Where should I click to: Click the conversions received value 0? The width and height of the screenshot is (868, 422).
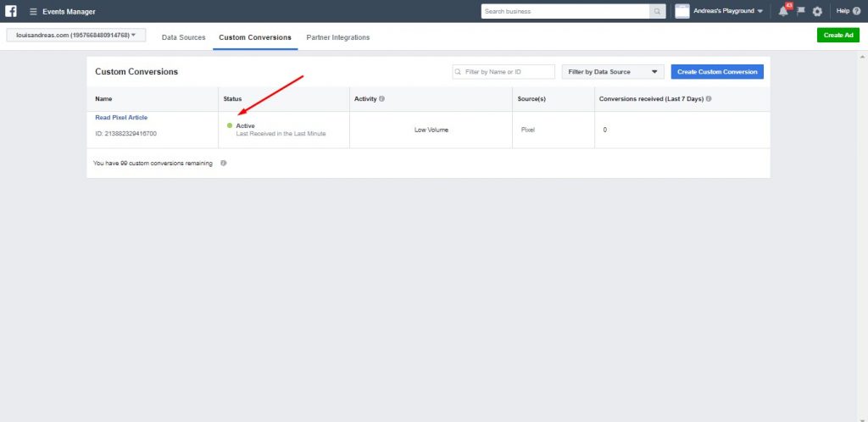click(x=605, y=130)
